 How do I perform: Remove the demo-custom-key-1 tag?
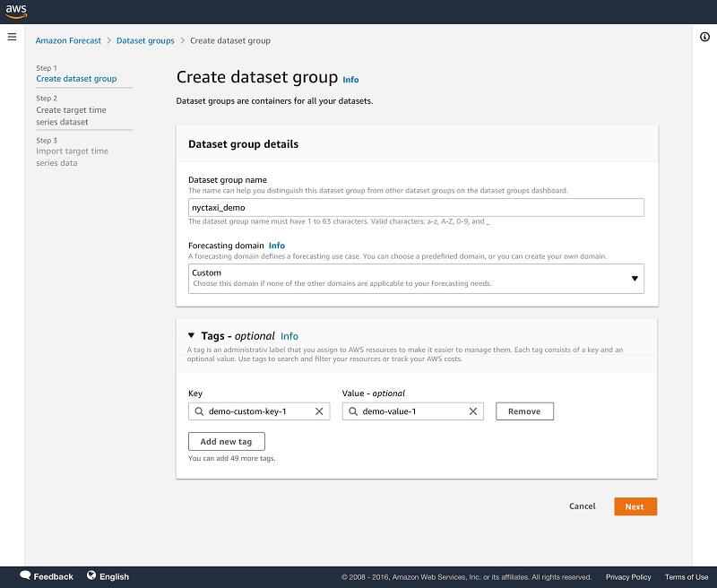(x=524, y=411)
